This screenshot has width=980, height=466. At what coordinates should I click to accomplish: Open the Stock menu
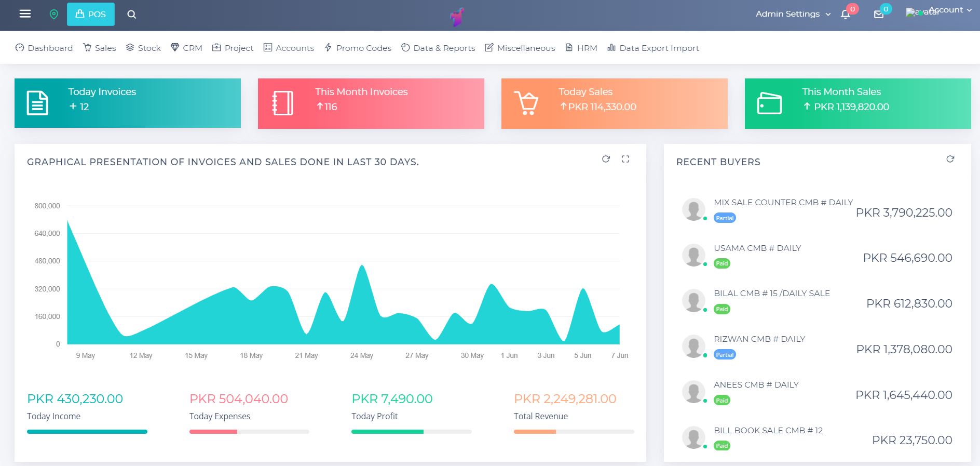click(x=144, y=48)
